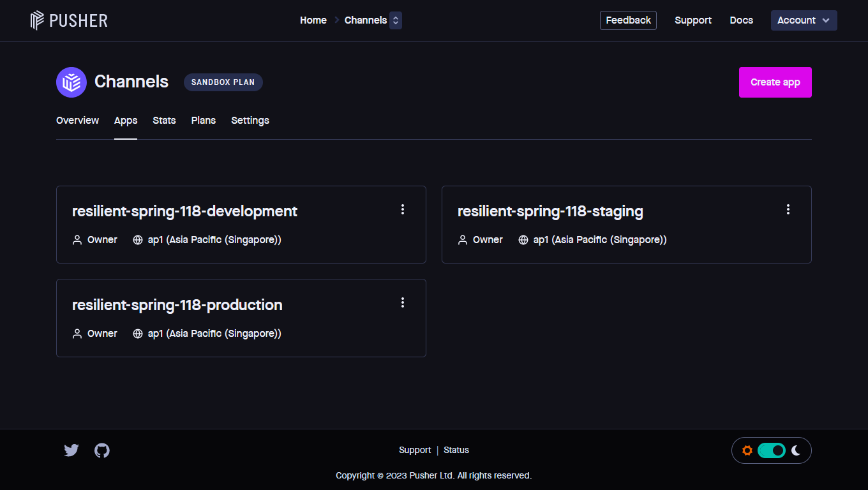Click the Sandbox Plan badge
Screen dimensions: 868x490
pyautogui.click(x=223, y=82)
